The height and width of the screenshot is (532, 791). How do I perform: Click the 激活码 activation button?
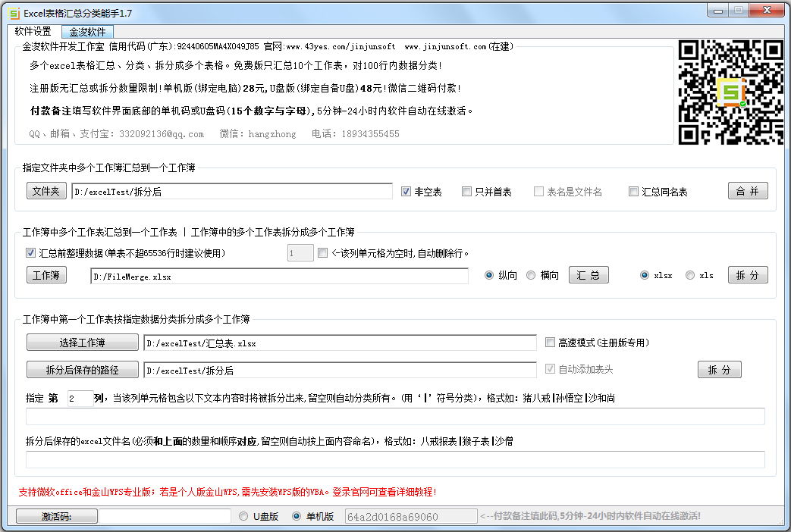point(56,515)
